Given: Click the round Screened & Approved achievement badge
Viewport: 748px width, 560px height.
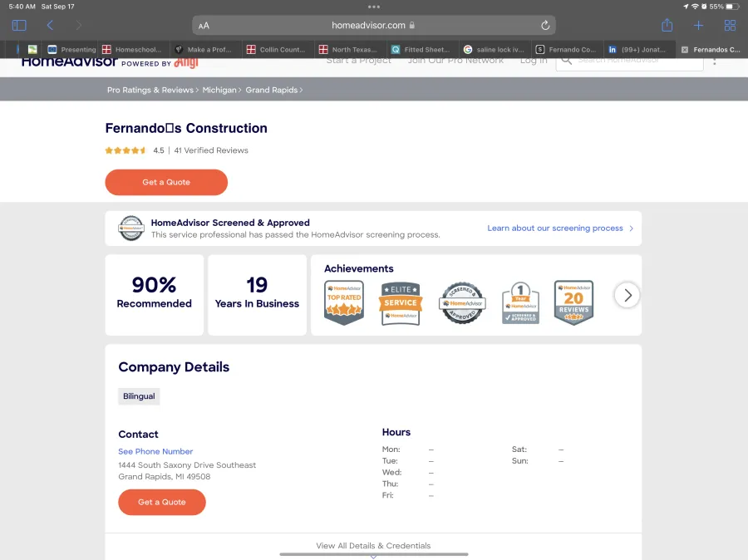Looking at the screenshot, I should point(462,303).
